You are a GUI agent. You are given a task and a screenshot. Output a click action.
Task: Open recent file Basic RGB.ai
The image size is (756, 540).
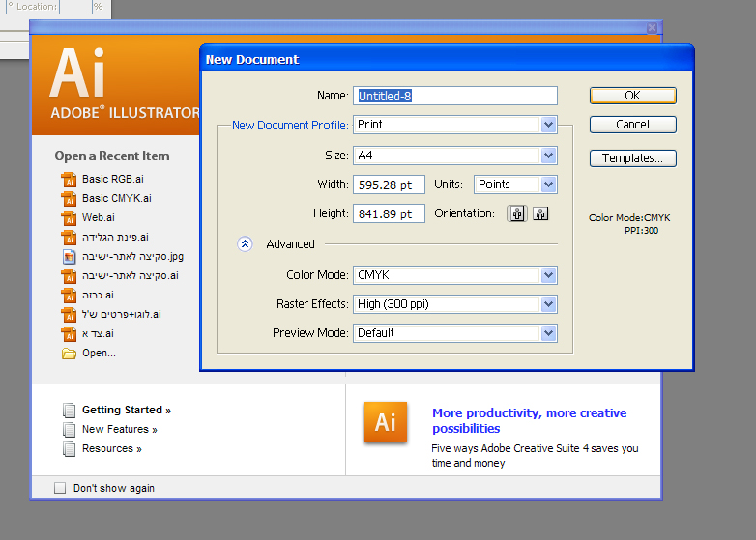[x=113, y=180]
